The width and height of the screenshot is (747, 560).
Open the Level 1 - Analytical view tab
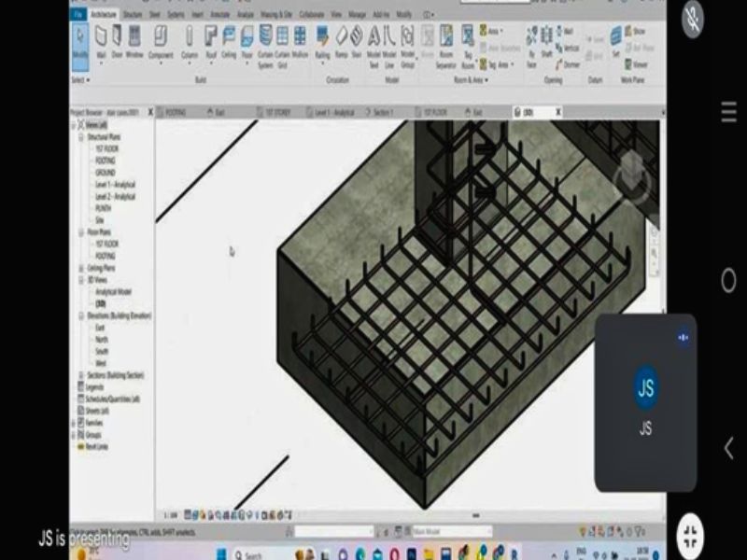click(331, 112)
